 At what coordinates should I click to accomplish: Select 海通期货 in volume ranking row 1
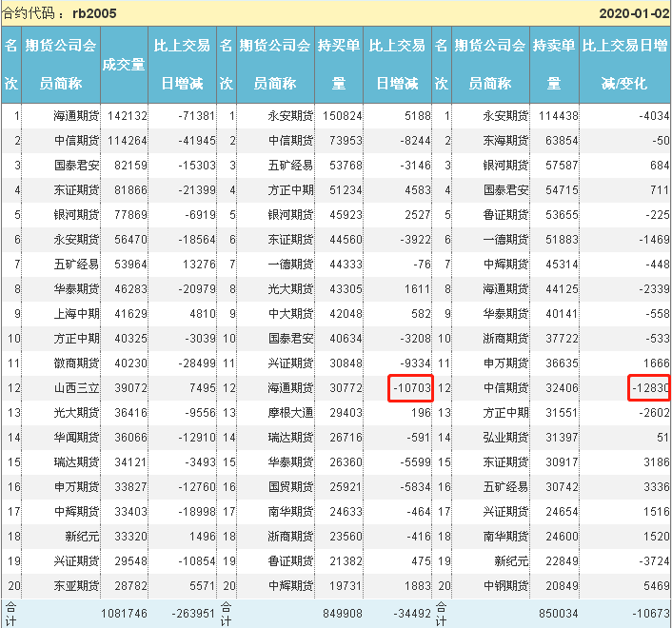(76, 116)
